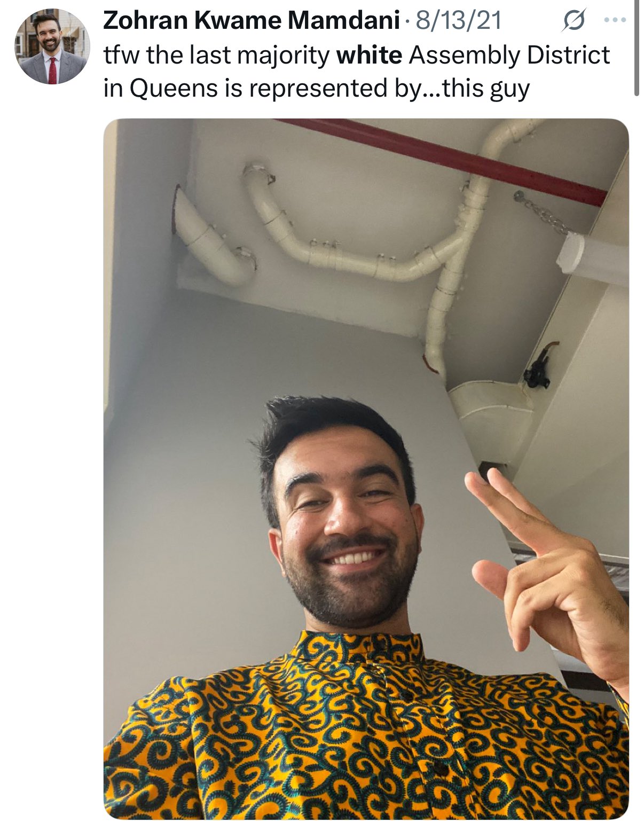
Task: Click the red tie in avatar photo
Action: pos(52,69)
